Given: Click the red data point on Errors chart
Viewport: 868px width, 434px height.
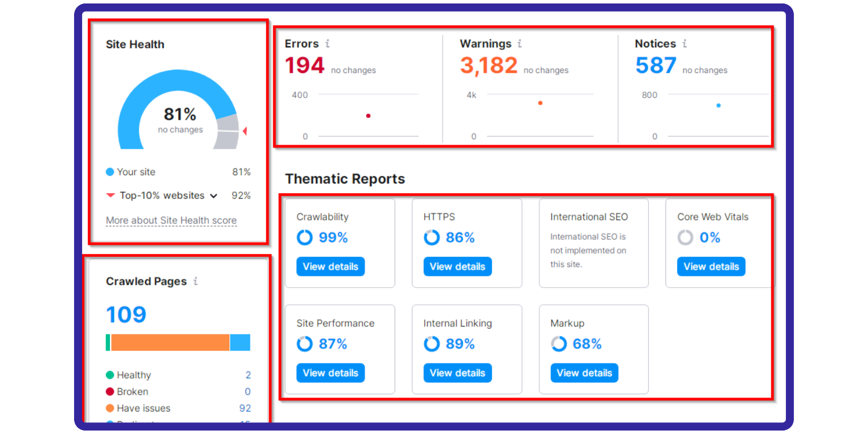Looking at the screenshot, I should tap(368, 116).
